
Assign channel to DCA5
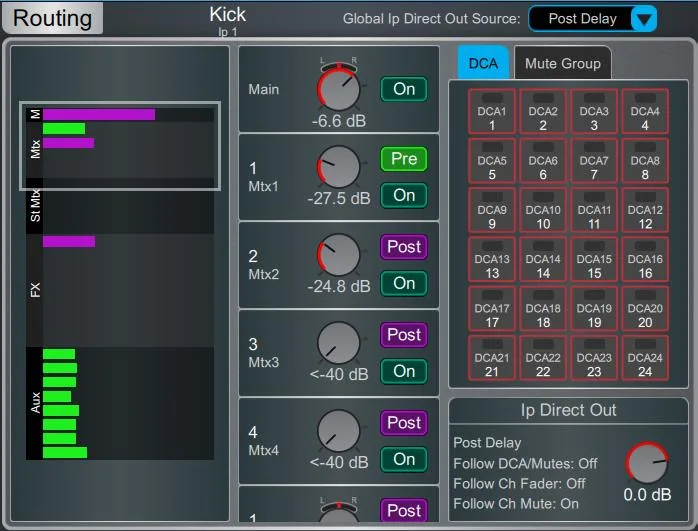(x=492, y=161)
